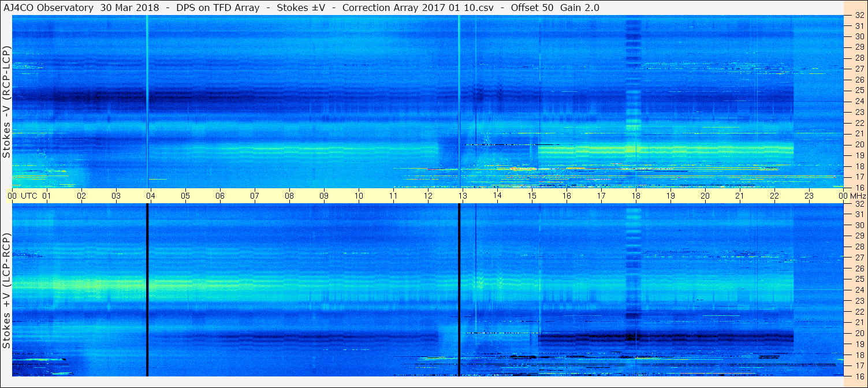Click the 24 MHz label of upper Stokes -V panel
Image resolution: width=868 pixels, height=388 pixels.
[859, 102]
